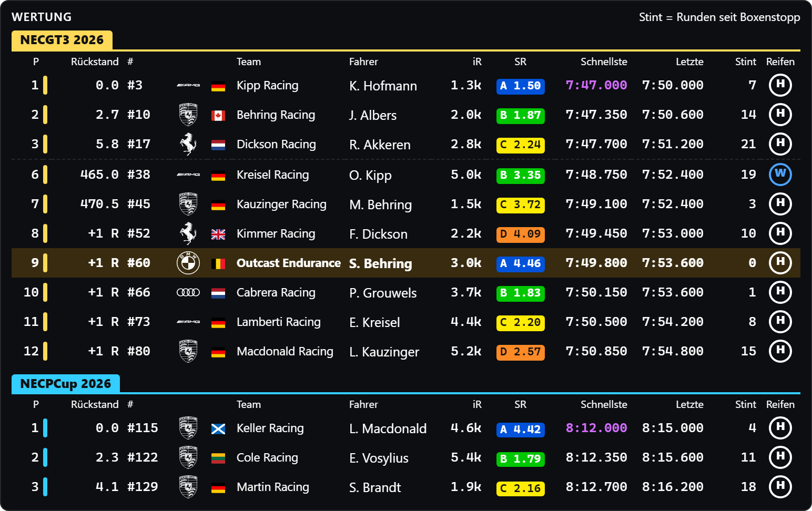The width and height of the screenshot is (812, 511).
Task: Click safety rating badge C 2.16
Action: (x=521, y=488)
